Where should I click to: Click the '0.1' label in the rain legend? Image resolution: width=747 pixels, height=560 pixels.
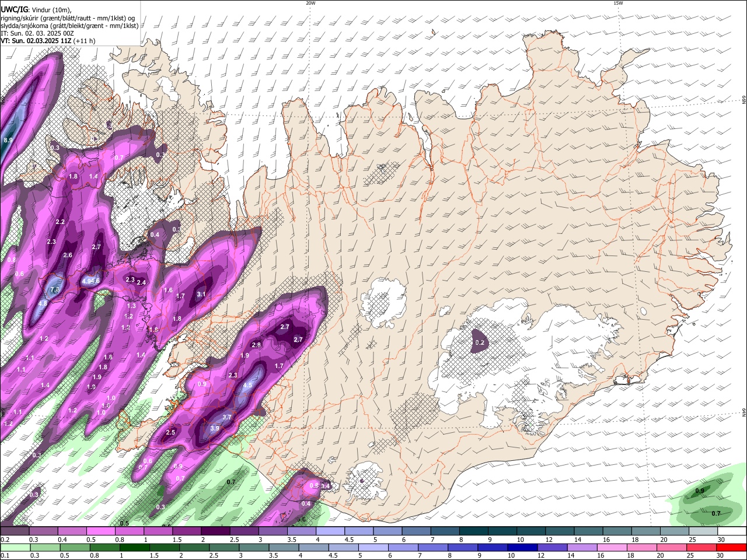pos(5,556)
